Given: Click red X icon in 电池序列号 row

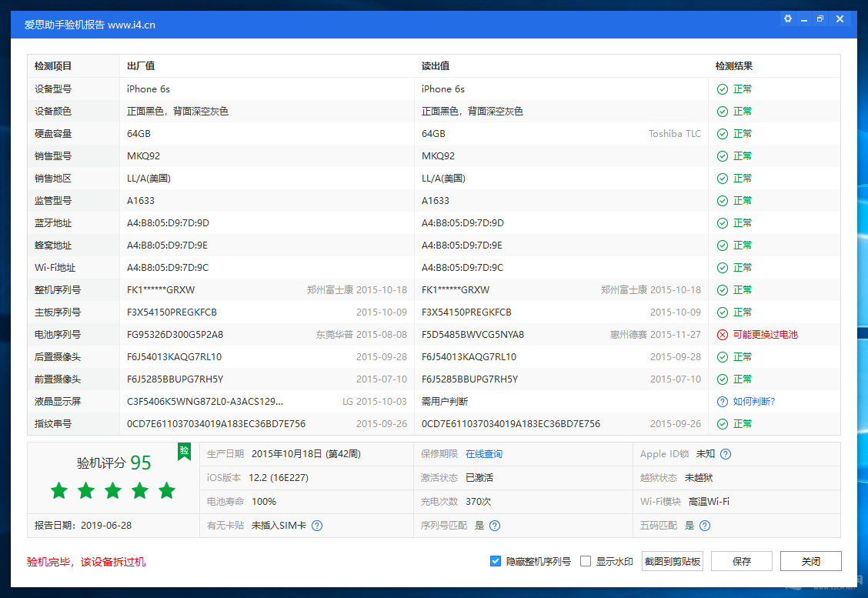Looking at the screenshot, I should click(723, 335).
